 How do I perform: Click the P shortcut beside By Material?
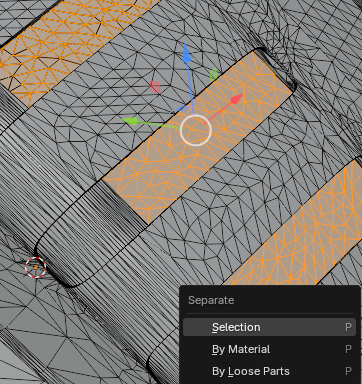pos(348,349)
